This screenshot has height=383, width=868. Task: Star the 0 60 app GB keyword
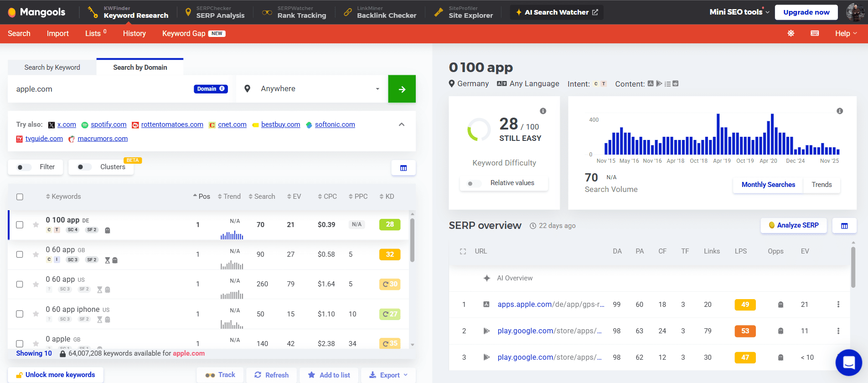36,254
